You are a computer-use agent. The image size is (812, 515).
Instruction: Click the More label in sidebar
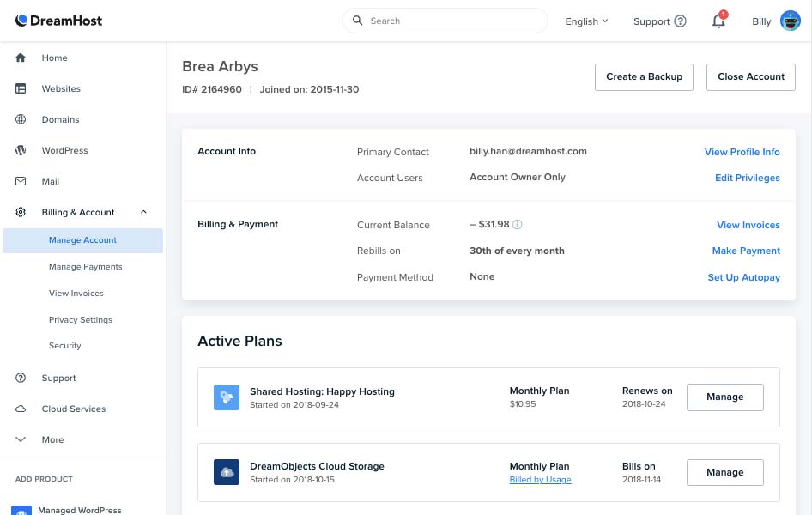(53, 439)
